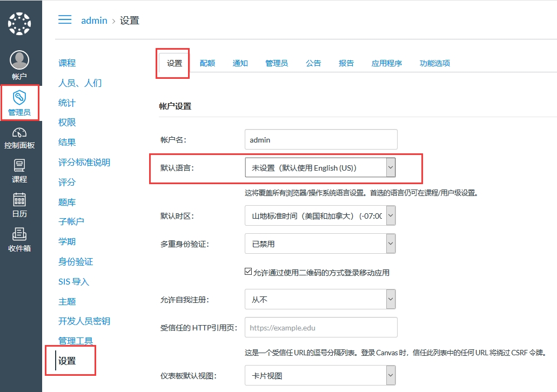Viewport: 557px width, 392px height.
Task: Open the 课程 courses book icon
Action: click(19, 166)
